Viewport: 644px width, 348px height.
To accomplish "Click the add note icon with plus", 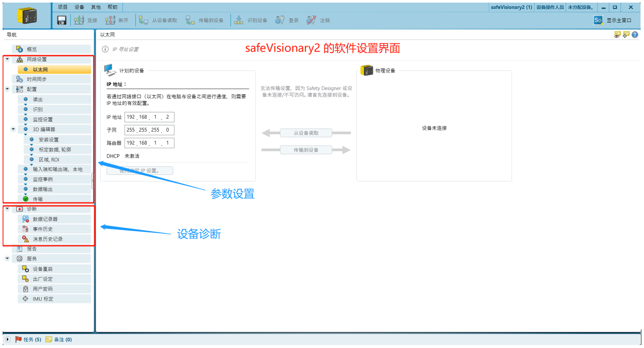I will [x=626, y=35].
